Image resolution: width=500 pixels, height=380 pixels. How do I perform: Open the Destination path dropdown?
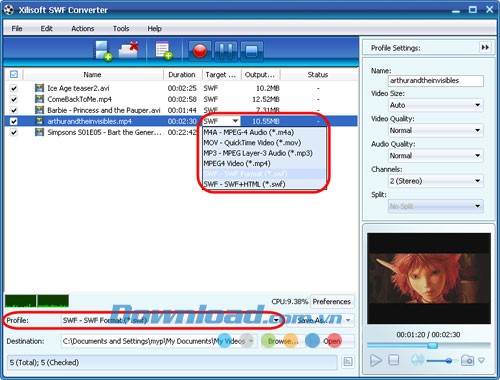click(x=251, y=341)
